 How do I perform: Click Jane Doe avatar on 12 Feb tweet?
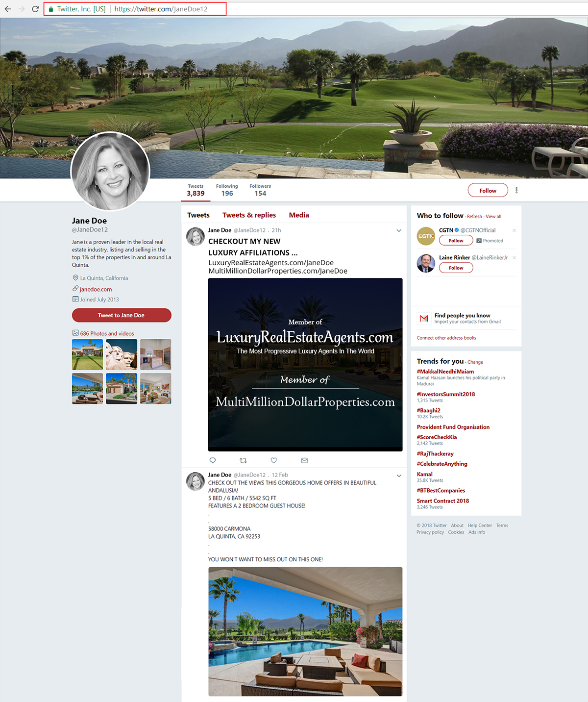(196, 481)
